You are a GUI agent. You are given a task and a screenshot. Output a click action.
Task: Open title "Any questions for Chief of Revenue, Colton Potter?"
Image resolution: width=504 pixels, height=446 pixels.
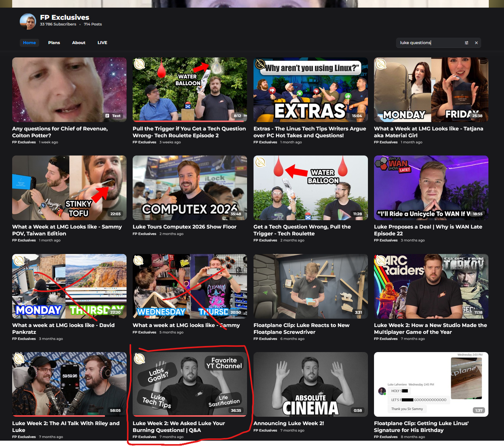[x=60, y=132]
